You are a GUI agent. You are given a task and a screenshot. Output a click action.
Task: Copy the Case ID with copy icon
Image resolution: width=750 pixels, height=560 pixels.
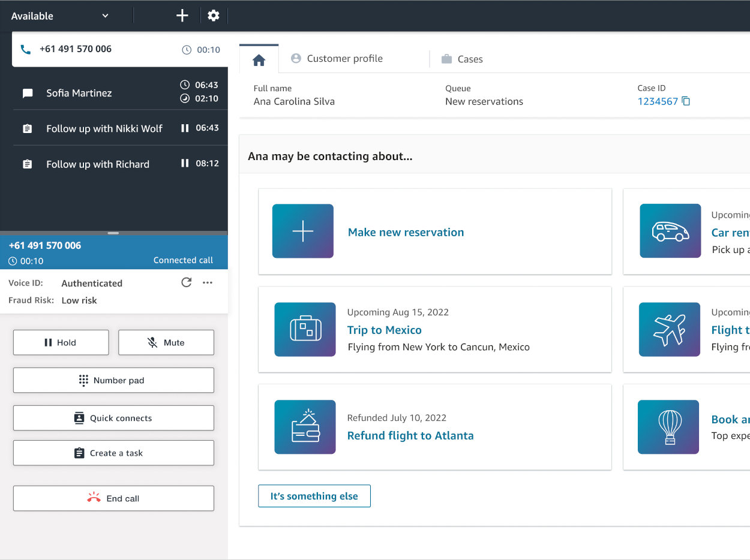686,101
